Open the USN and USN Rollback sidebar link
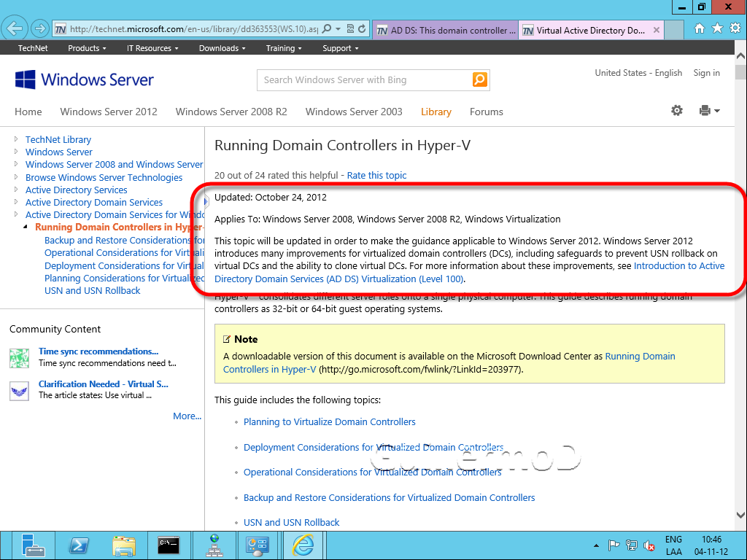 93,290
